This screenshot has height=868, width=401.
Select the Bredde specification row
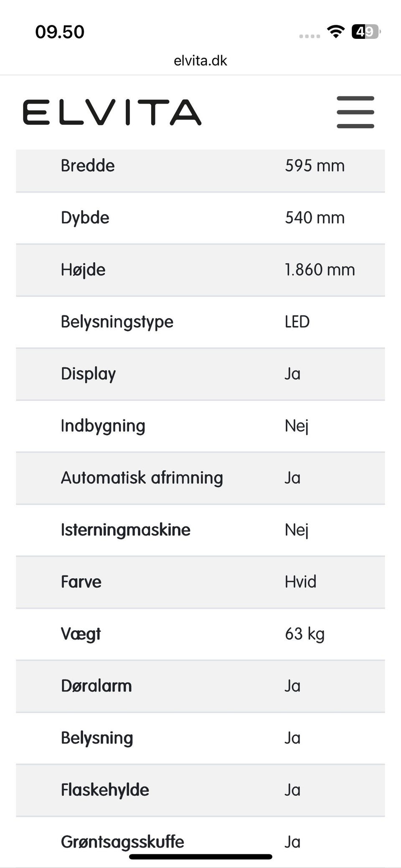tap(200, 166)
